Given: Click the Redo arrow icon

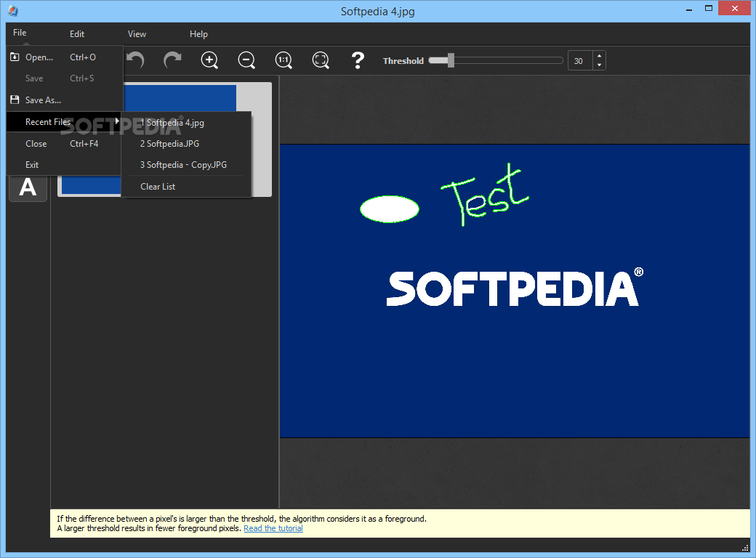Looking at the screenshot, I should (x=172, y=60).
